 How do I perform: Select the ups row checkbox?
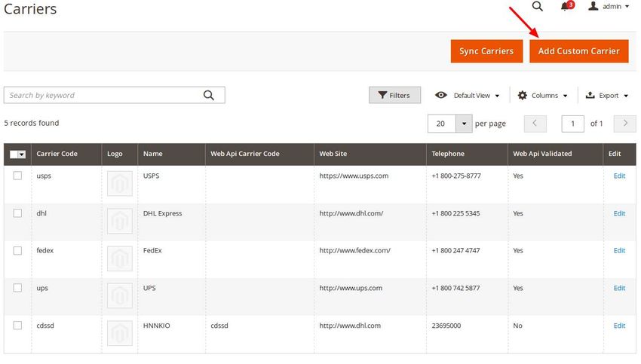tap(17, 288)
